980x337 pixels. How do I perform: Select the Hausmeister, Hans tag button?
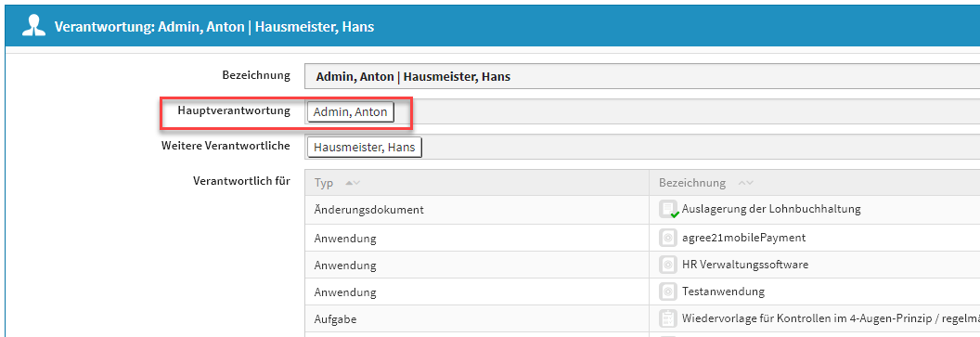[365, 148]
